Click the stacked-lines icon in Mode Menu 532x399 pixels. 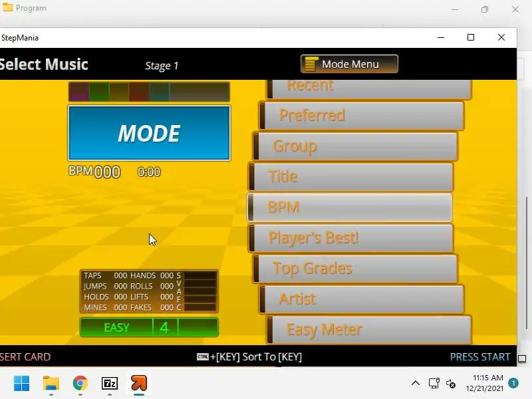click(311, 64)
